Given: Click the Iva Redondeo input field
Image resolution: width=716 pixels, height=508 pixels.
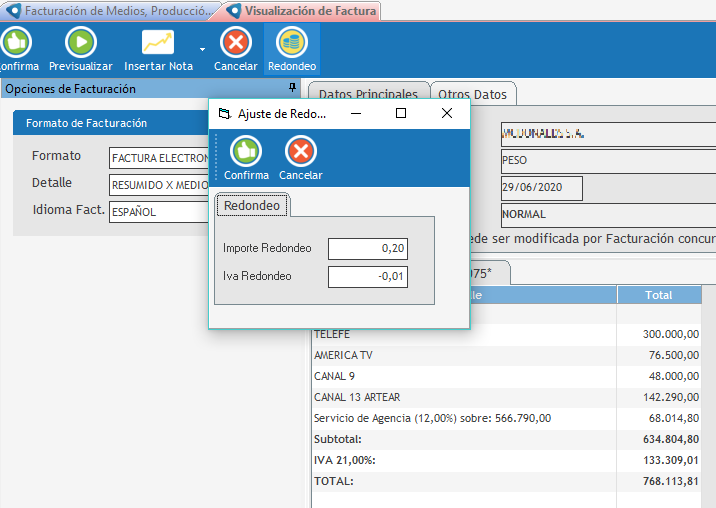Looking at the screenshot, I should point(367,276).
